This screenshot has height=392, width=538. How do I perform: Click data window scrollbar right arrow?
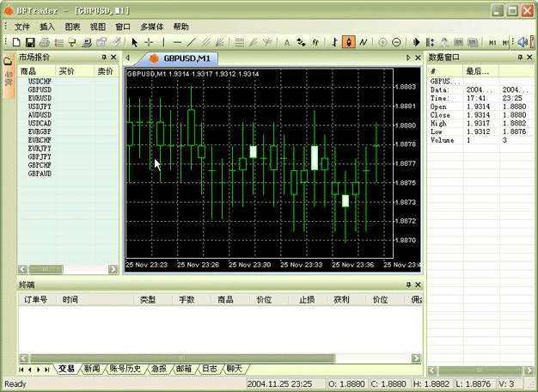coord(529,371)
